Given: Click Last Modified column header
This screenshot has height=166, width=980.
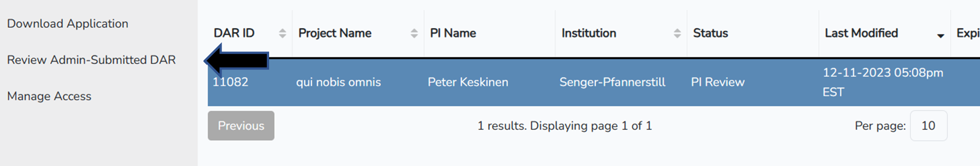Looking at the screenshot, I should tap(861, 33).
